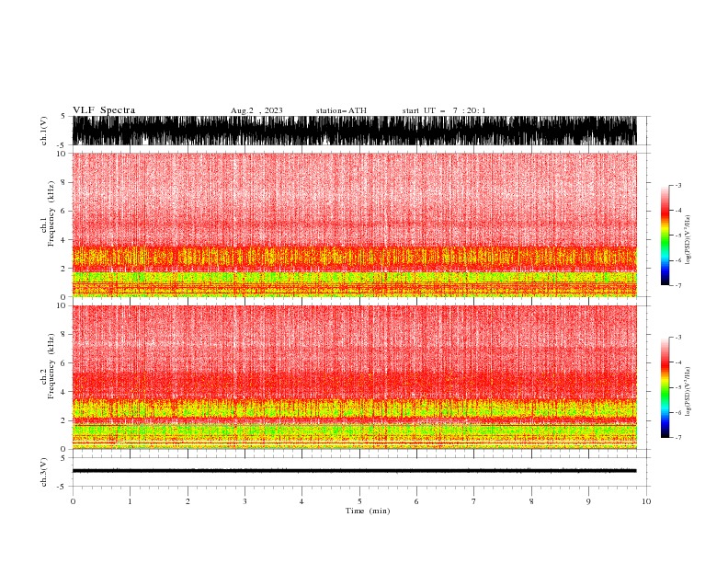Click the ch.2 spectrogram color bar
This screenshot has width=728, height=563.
click(x=665, y=387)
